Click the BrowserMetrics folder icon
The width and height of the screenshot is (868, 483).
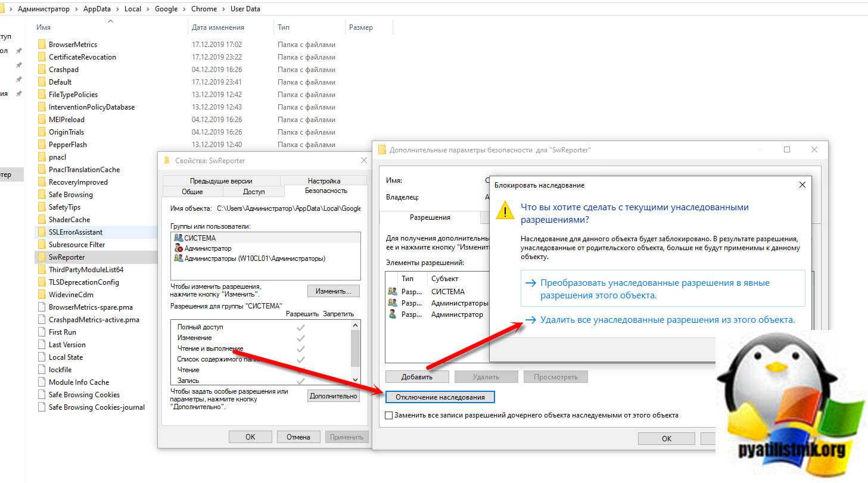[x=41, y=45]
